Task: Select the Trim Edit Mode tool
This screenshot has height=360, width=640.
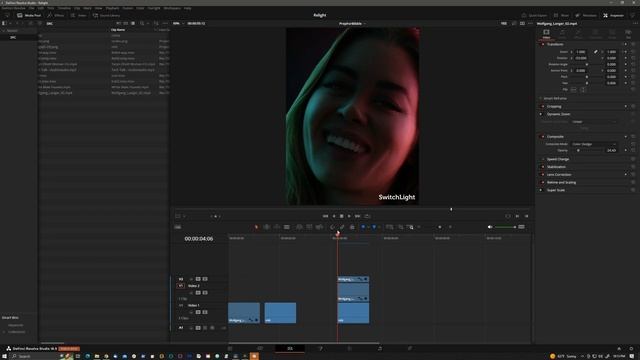Action: point(267,227)
